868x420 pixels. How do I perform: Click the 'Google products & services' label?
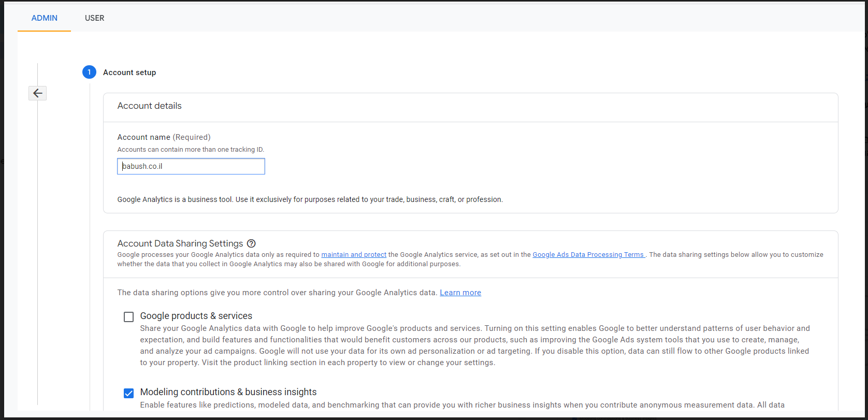click(x=196, y=316)
